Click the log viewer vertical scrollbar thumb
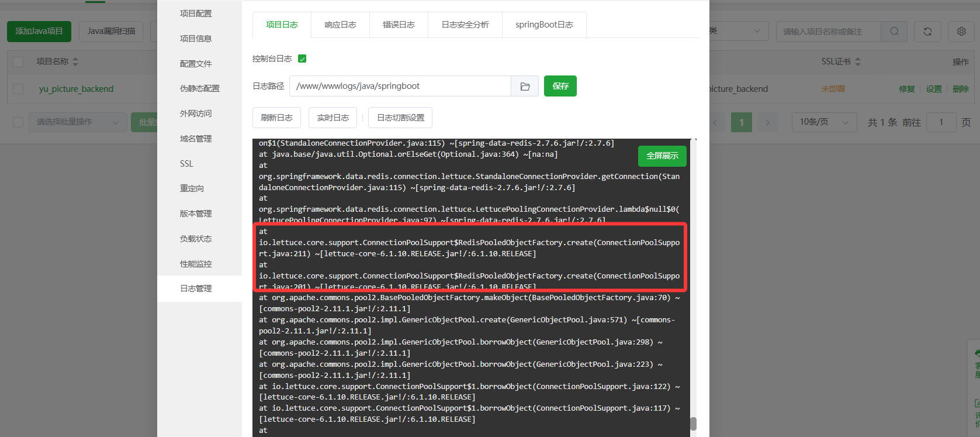The image size is (980, 437). (x=693, y=424)
